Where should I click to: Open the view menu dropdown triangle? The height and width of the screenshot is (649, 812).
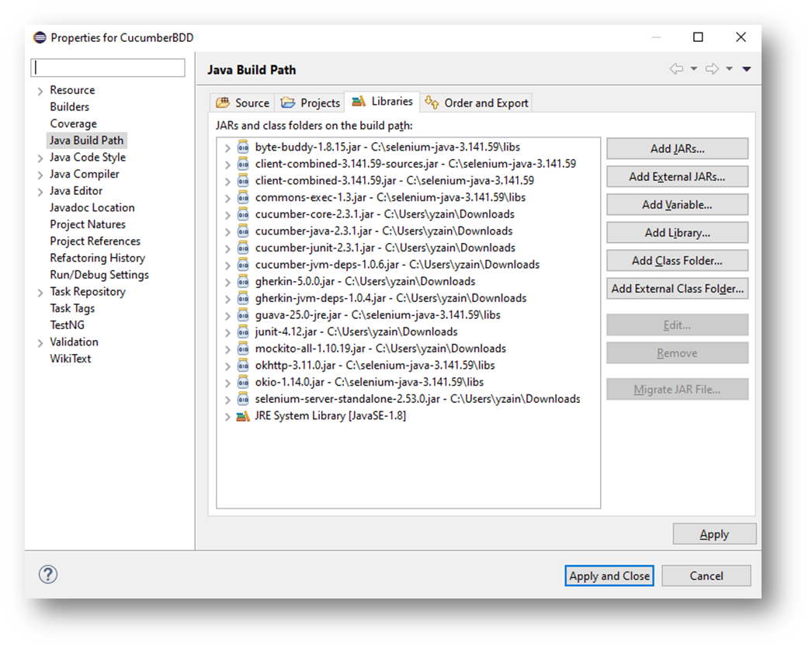coord(746,68)
